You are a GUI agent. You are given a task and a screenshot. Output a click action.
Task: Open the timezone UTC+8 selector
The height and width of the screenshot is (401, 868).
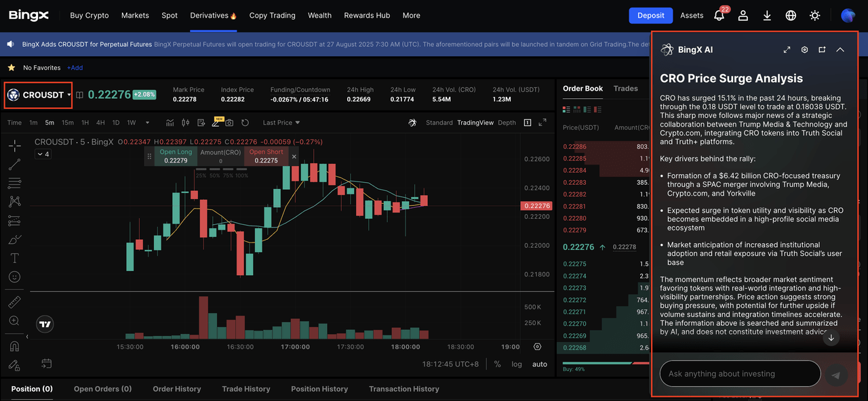[x=450, y=364]
